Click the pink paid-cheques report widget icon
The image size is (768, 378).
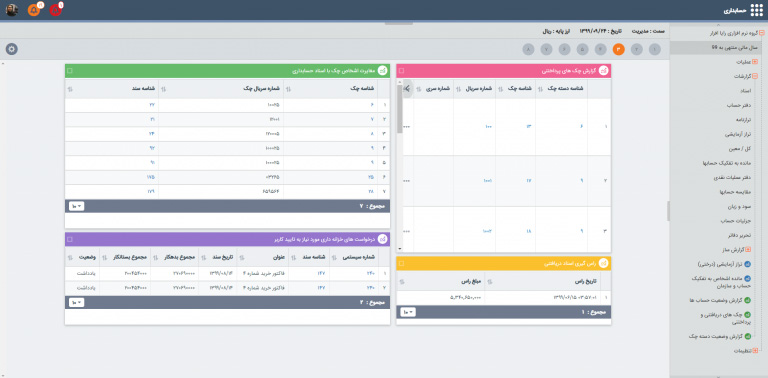click(x=604, y=71)
